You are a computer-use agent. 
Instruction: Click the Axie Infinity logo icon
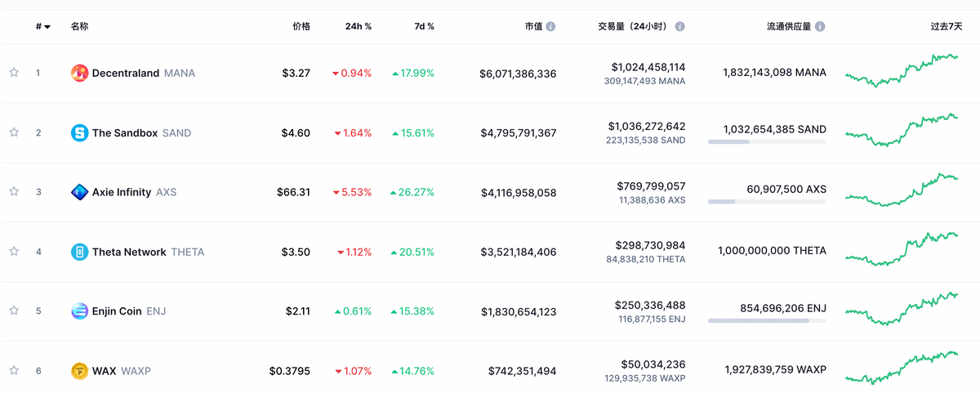point(79,192)
